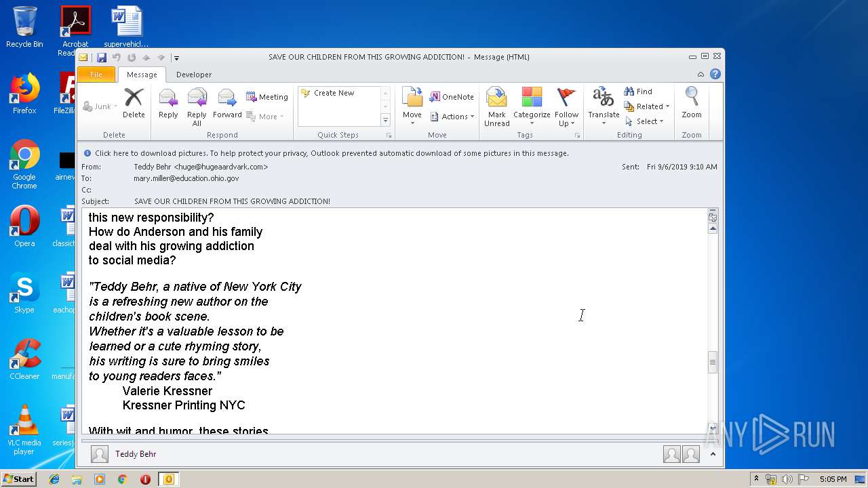Click Find in Editing group

(x=638, y=91)
